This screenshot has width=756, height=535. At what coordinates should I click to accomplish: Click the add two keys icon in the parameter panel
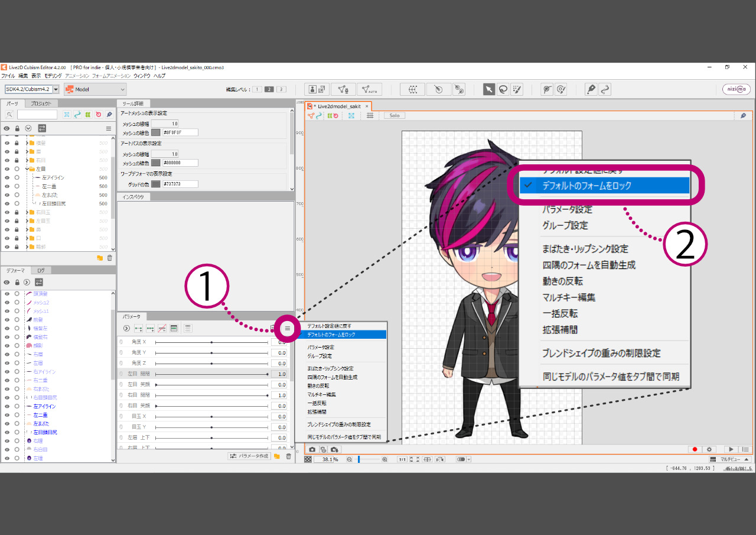[x=138, y=328]
